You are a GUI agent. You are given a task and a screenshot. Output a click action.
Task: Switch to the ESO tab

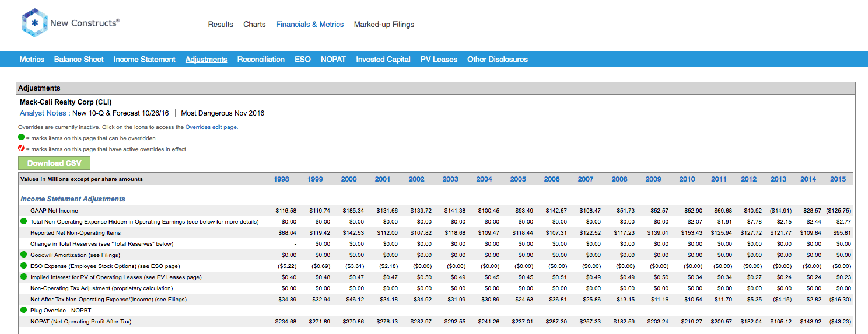pyautogui.click(x=303, y=59)
